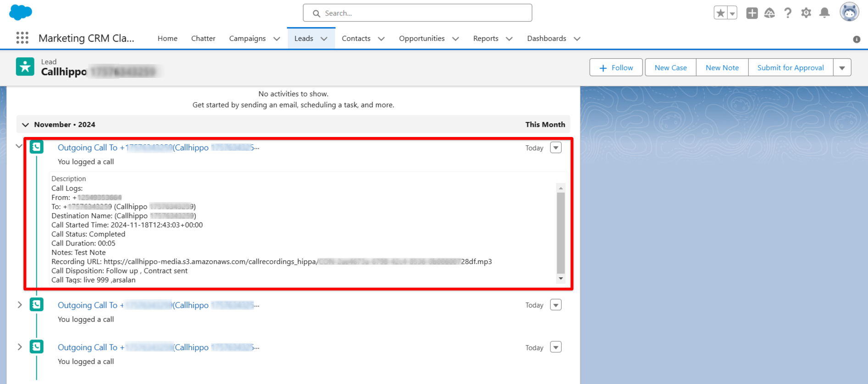868x384 pixels.
Task: Click the Marketing CRM app name
Action: tap(86, 38)
